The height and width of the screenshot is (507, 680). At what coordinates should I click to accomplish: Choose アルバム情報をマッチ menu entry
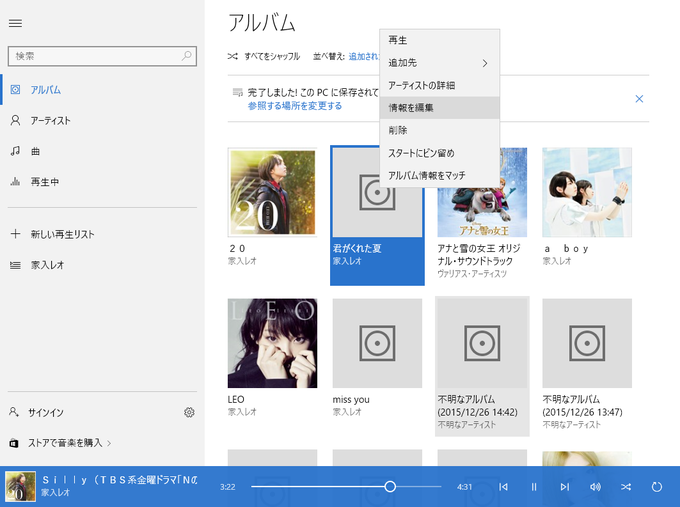click(x=440, y=175)
